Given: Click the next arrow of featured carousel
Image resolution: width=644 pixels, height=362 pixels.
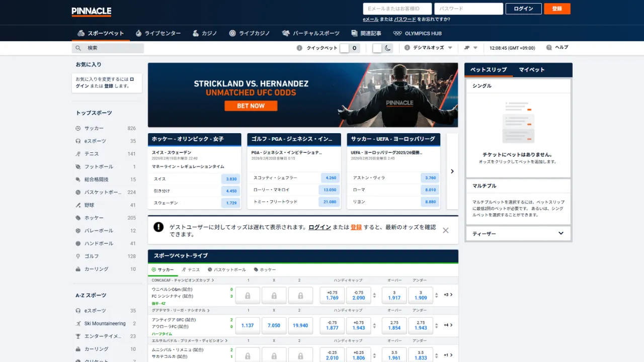Looking at the screenshot, I should [x=452, y=171].
